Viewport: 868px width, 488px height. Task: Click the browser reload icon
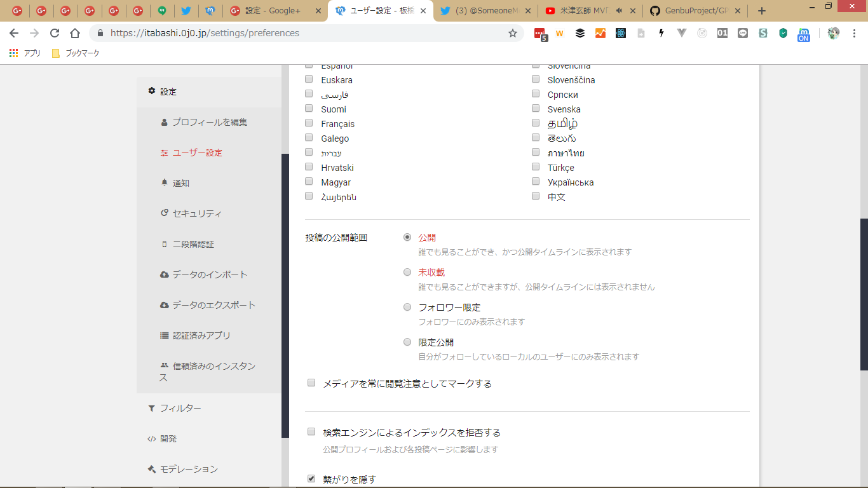(x=55, y=33)
